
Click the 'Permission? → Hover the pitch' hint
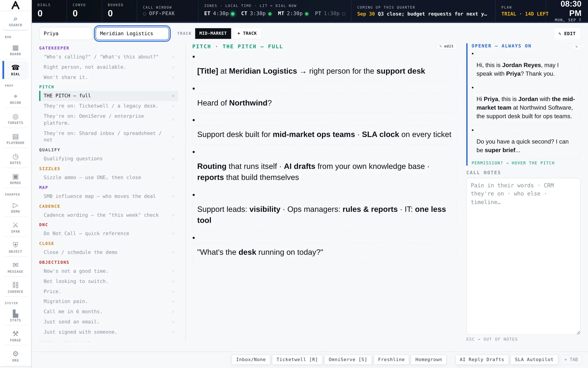tap(513, 163)
